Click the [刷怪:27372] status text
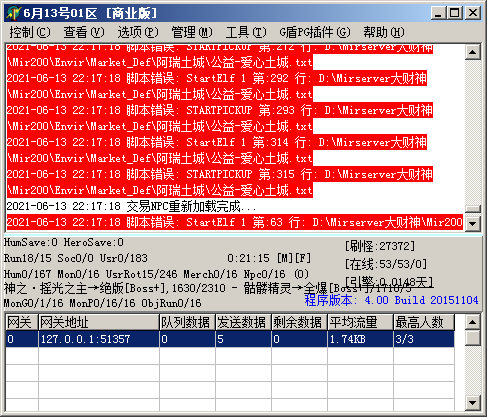487x417 pixels. click(380, 246)
